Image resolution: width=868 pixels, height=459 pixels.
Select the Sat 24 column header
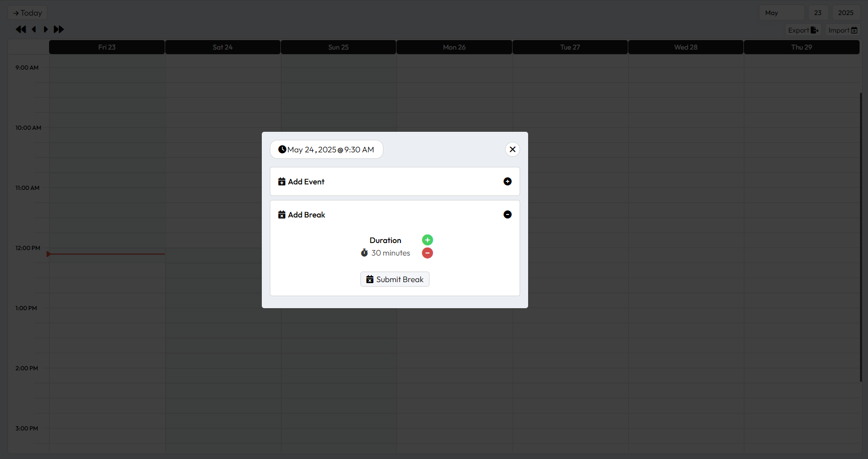pos(223,47)
